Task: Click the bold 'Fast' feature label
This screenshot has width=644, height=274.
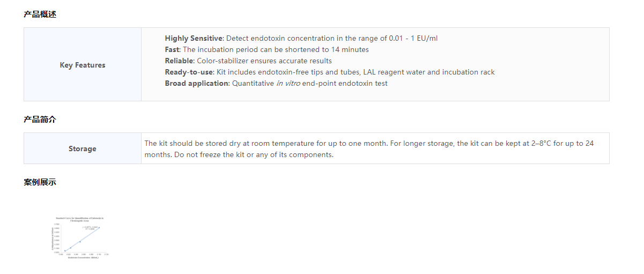Action: [x=172, y=49]
